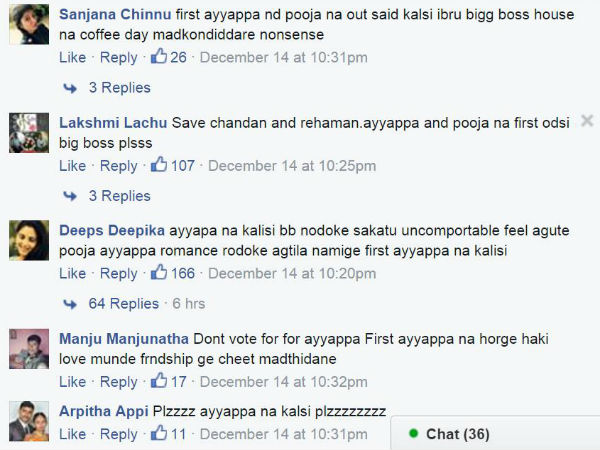Reply to Arpitha Appi's comment
This screenshot has width=600, height=450.
(119, 435)
